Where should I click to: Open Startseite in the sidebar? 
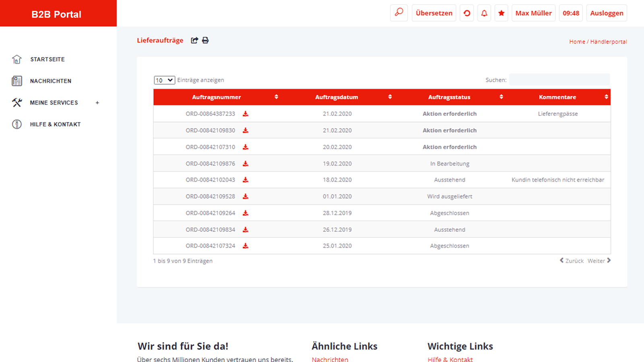pyautogui.click(x=47, y=59)
